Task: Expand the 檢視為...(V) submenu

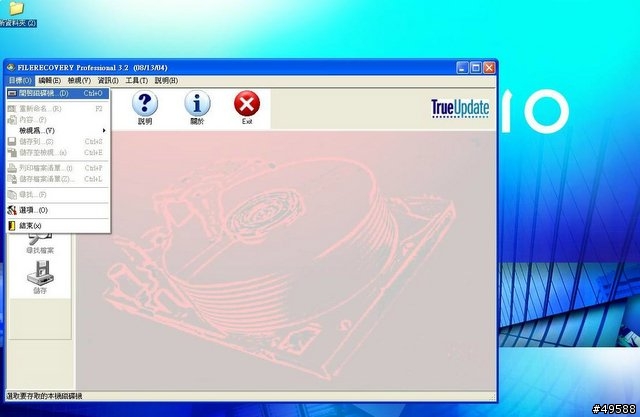Action: (58, 131)
